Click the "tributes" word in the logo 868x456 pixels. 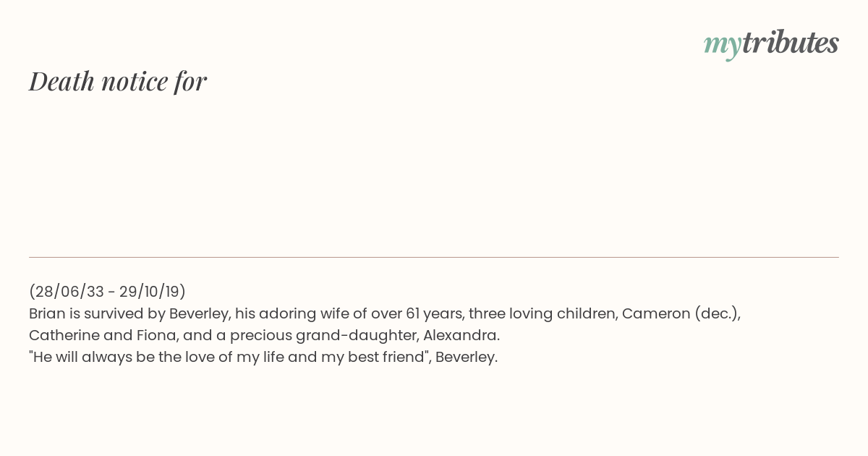(790, 43)
